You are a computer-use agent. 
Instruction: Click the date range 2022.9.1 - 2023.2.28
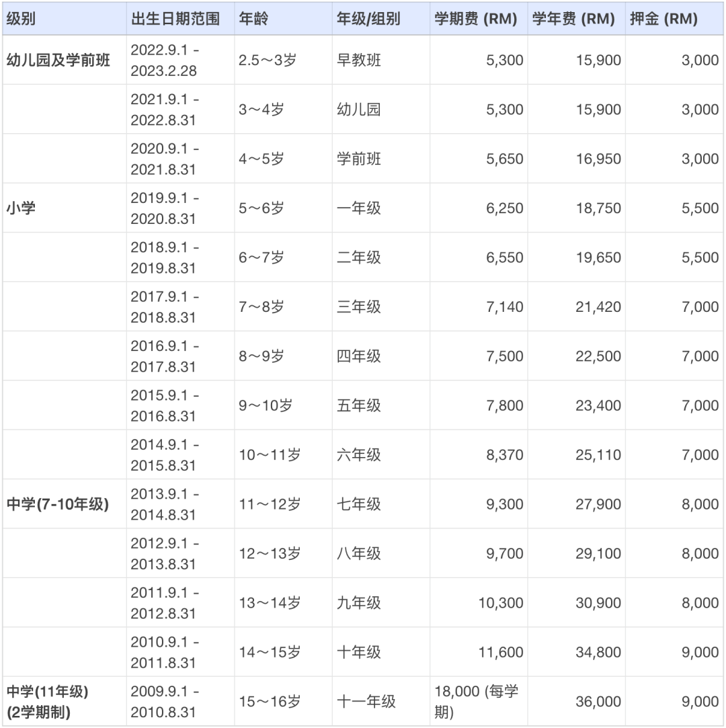pyautogui.click(x=180, y=60)
